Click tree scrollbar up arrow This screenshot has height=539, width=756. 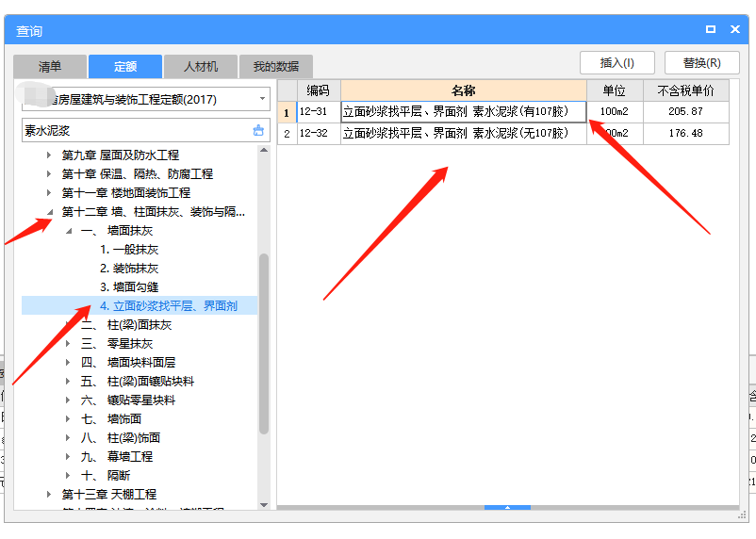[x=264, y=151]
